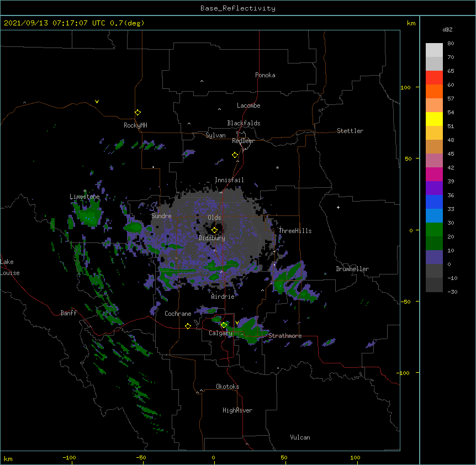Click the white asterisk marker east of Innisfail
The image size is (476, 465).
tap(277, 167)
